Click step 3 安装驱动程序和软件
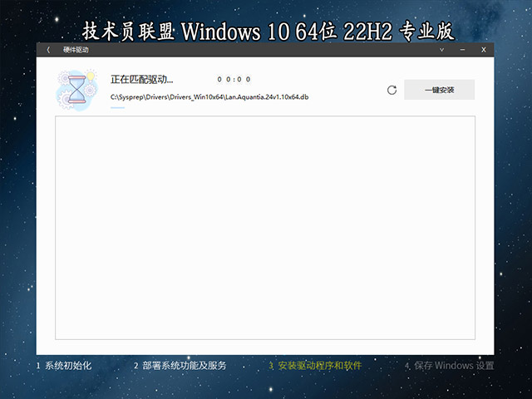Image resolution: width=532 pixels, height=399 pixels. point(315,366)
